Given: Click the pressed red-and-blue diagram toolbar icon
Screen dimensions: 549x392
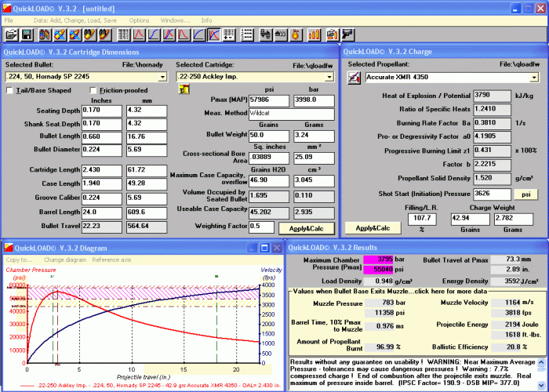Looking at the screenshot, I should pos(214,34).
